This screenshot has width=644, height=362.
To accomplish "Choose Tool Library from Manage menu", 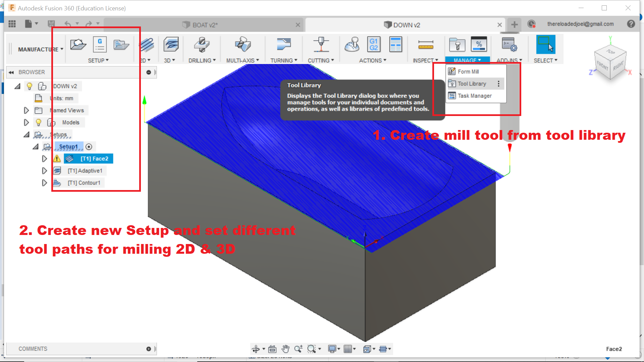I will (x=472, y=84).
